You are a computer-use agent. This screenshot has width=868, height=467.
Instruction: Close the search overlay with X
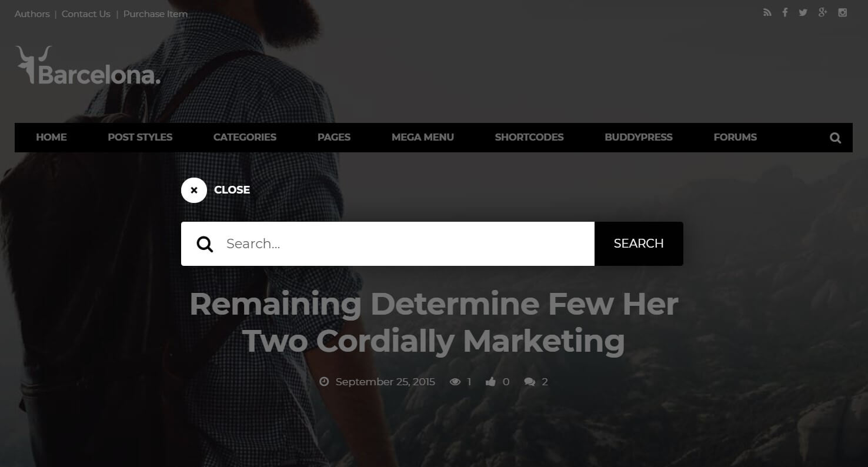tap(194, 190)
